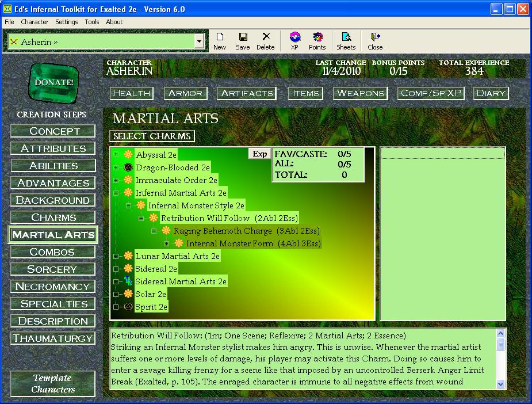
Task: Click the Immaculate Order 2e sunburst icon
Action: [x=128, y=180]
